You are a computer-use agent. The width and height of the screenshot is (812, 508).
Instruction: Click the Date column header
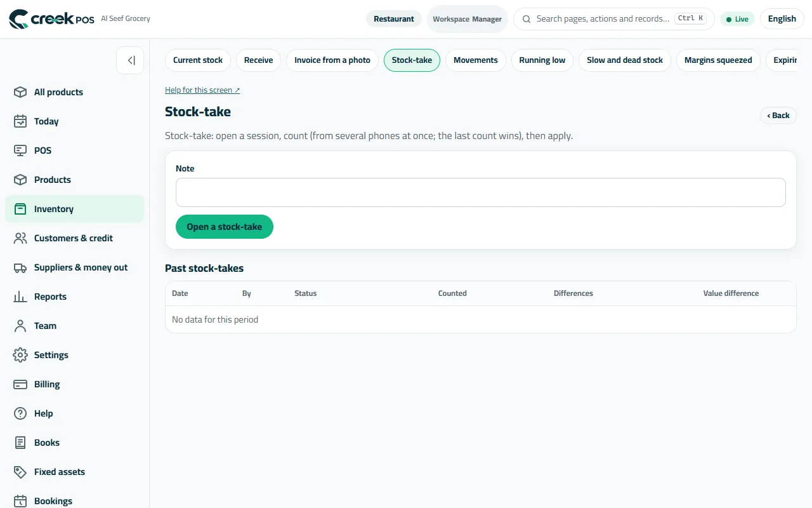click(180, 293)
